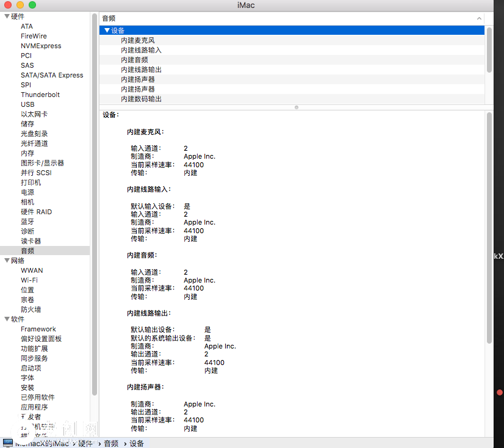The image size is (504, 448).
Task: Click the details pane vertical scrollbar
Action: 489,226
